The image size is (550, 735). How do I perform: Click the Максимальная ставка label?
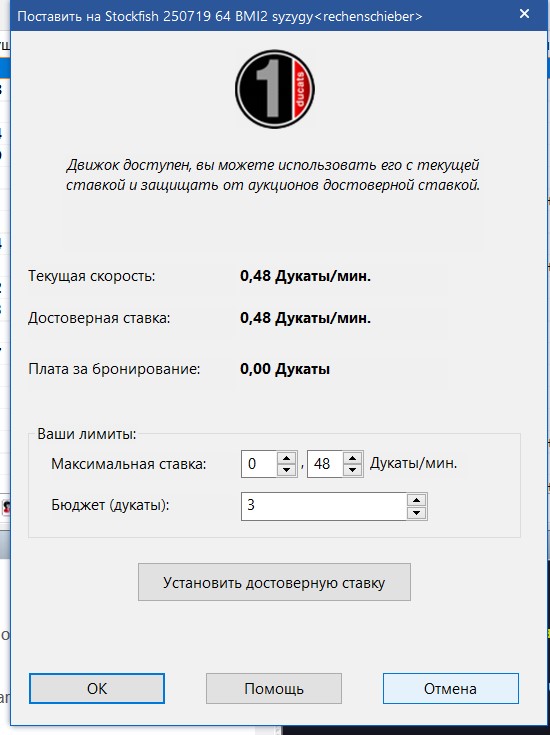pos(129,464)
